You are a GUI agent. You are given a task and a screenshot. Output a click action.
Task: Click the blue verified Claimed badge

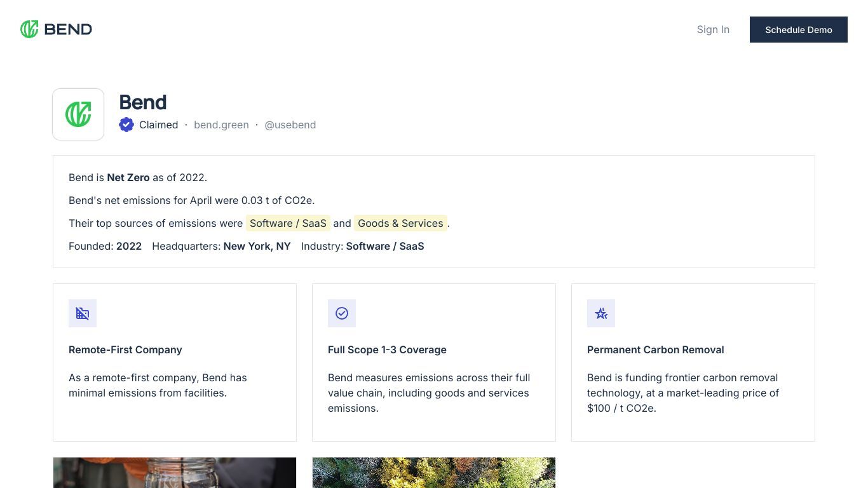pos(126,125)
